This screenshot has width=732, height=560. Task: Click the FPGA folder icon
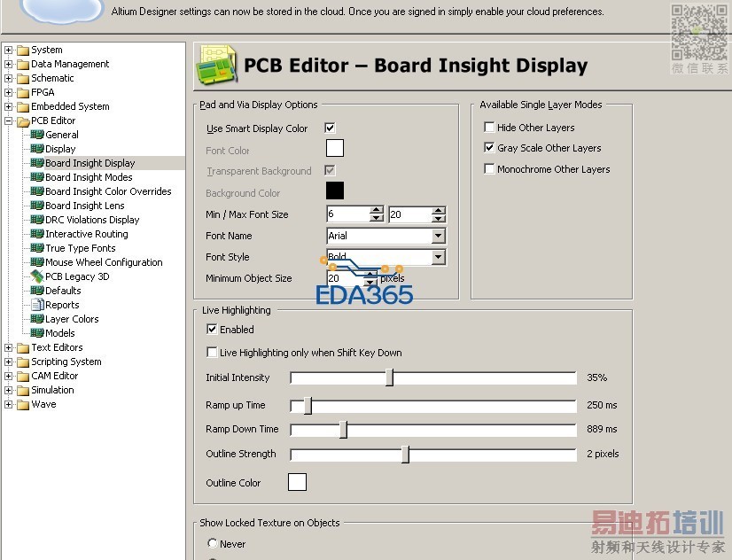coord(23,92)
